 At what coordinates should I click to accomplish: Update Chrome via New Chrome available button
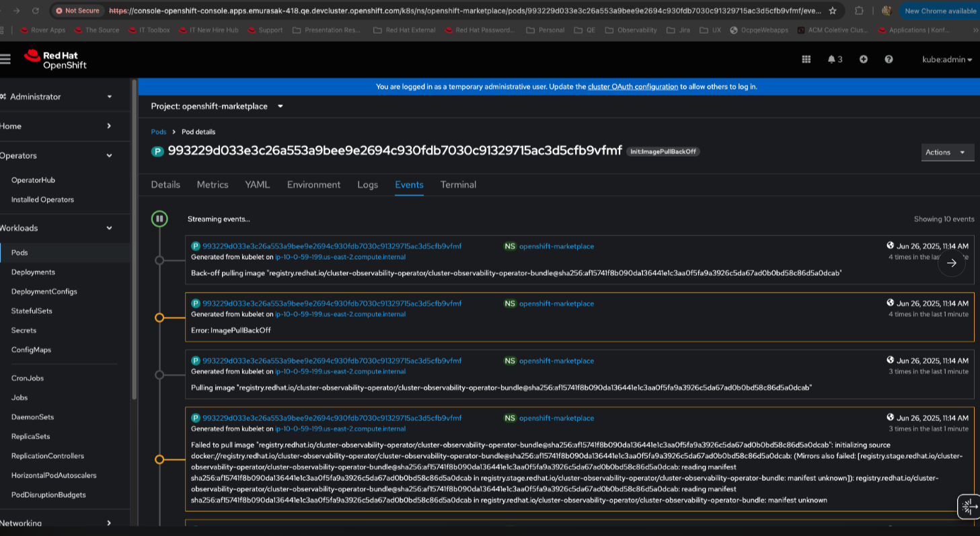(940, 11)
